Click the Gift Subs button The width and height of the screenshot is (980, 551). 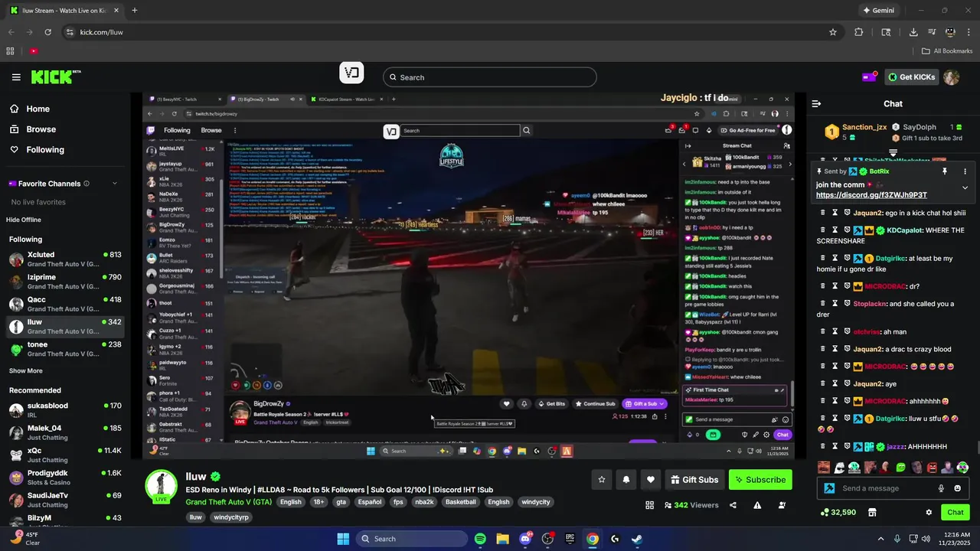coord(694,480)
